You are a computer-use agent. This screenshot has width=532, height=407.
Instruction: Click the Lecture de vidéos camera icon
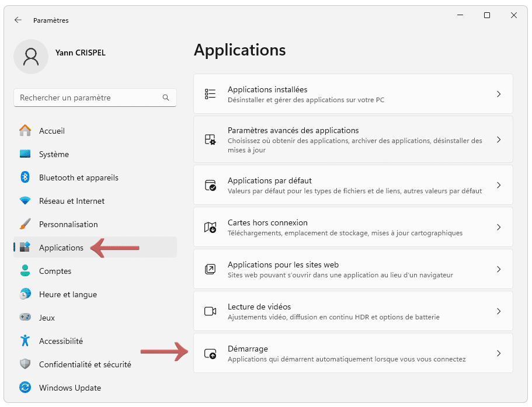click(210, 311)
